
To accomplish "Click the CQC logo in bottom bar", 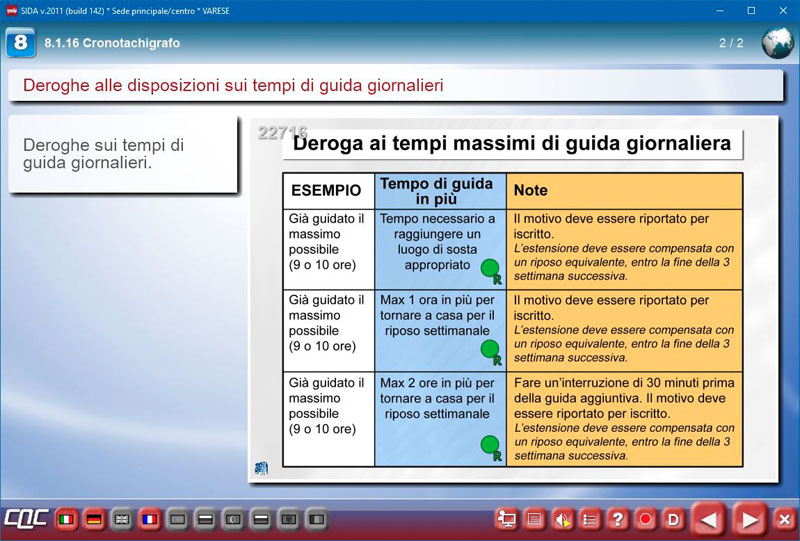I will click(x=26, y=519).
